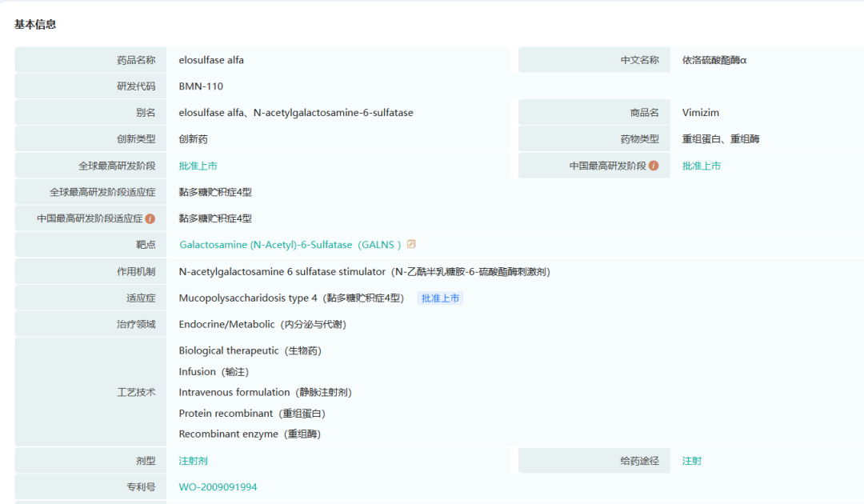The height and width of the screenshot is (504, 864).
Task: Click the drug type value 重组蛋白、重组酶
Action: [x=721, y=139]
